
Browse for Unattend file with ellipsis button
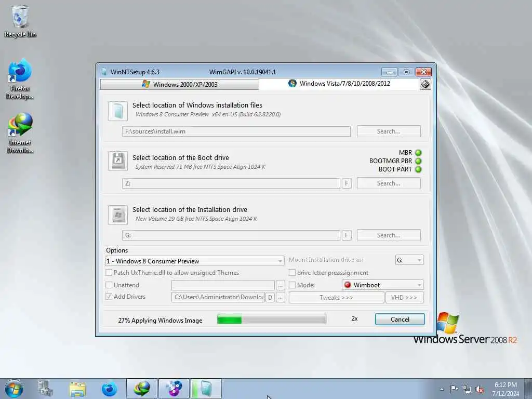point(280,285)
